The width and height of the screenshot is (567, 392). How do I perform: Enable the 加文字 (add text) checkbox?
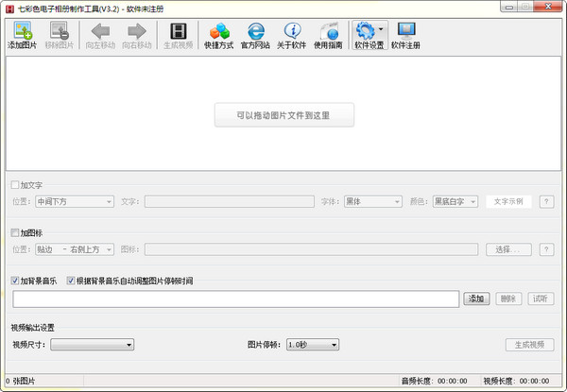(x=14, y=185)
